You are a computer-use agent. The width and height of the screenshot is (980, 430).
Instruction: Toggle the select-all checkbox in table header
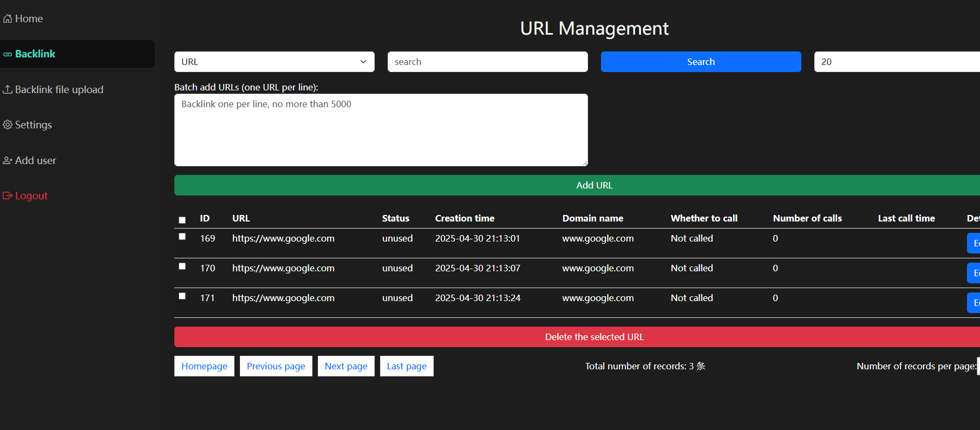pyautogui.click(x=182, y=220)
